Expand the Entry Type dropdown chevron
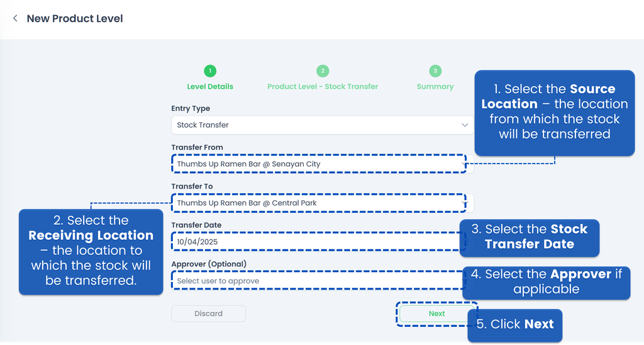The width and height of the screenshot is (644, 345). [465, 125]
